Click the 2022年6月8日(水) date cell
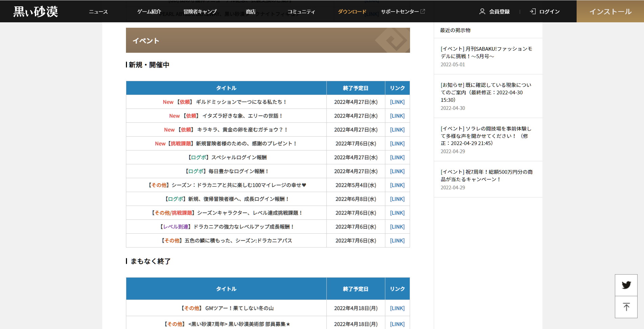 click(x=356, y=199)
